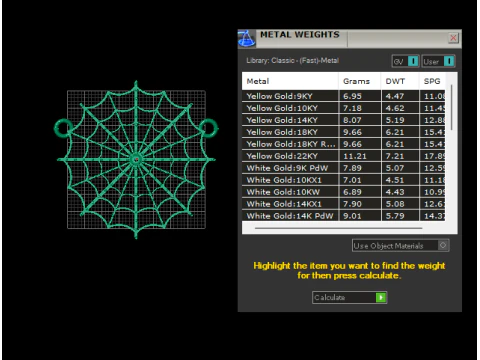Click the 6.95 grams value

pyautogui.click(x=352, y=96)
